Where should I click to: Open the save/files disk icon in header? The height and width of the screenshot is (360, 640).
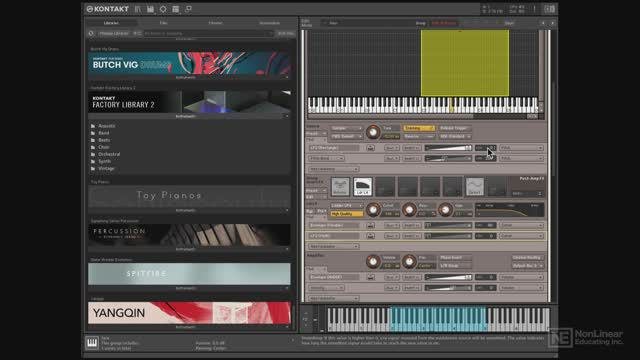point(151,9)
